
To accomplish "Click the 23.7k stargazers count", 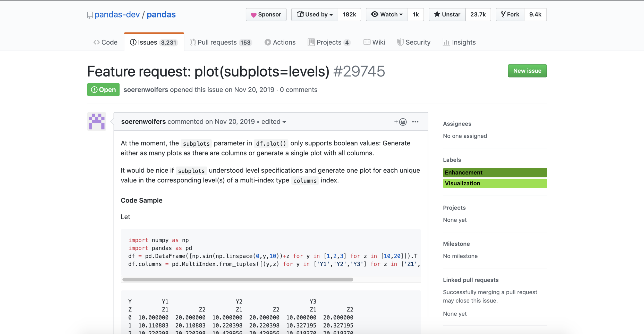I will click(x=478, y=15).
